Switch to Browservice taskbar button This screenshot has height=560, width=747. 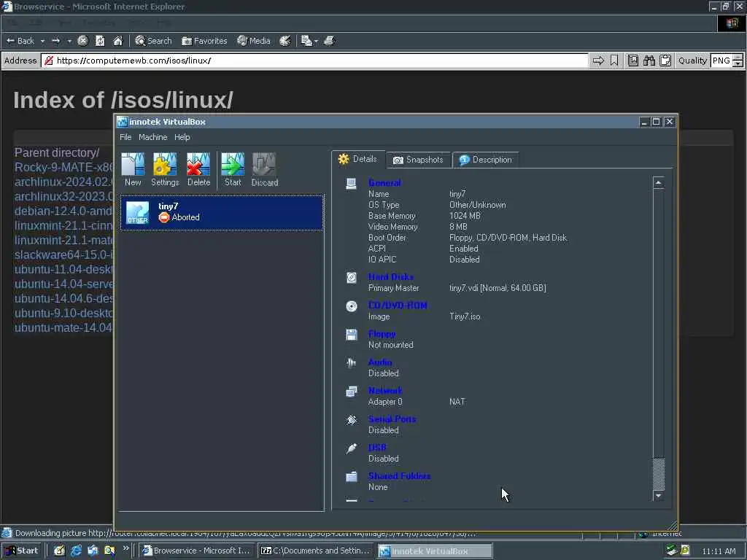pyautogui.click(x=196, y=551)
